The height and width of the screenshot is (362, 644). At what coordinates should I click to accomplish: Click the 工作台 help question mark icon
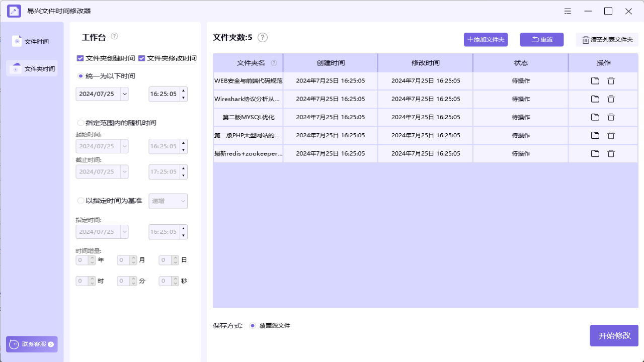[x=114, y=36]
